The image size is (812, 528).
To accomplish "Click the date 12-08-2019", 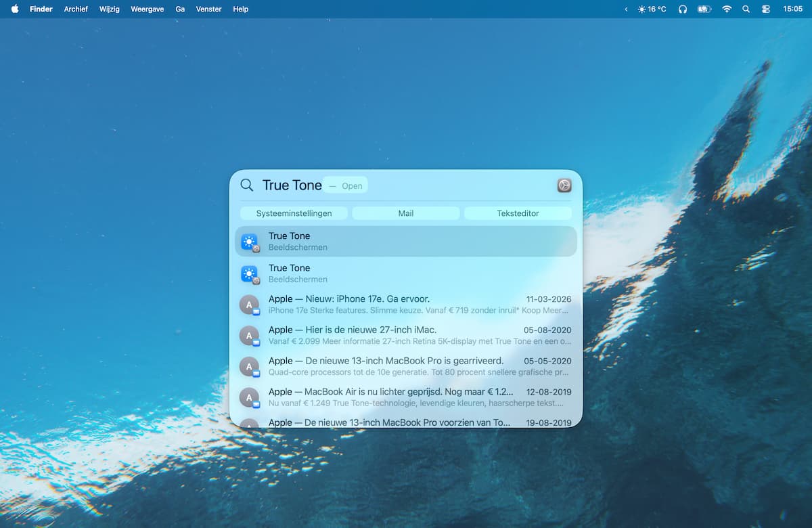I will tap(549, 392).
